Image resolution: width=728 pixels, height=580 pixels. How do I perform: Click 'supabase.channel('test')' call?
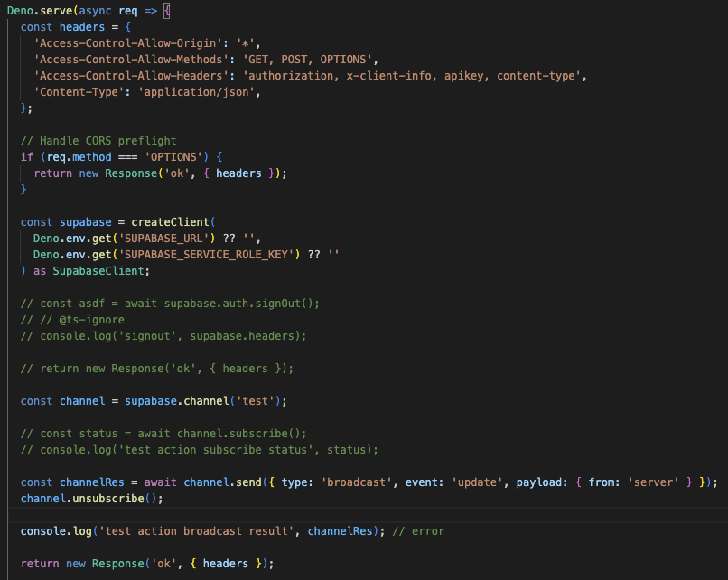(x=202, y=401)
